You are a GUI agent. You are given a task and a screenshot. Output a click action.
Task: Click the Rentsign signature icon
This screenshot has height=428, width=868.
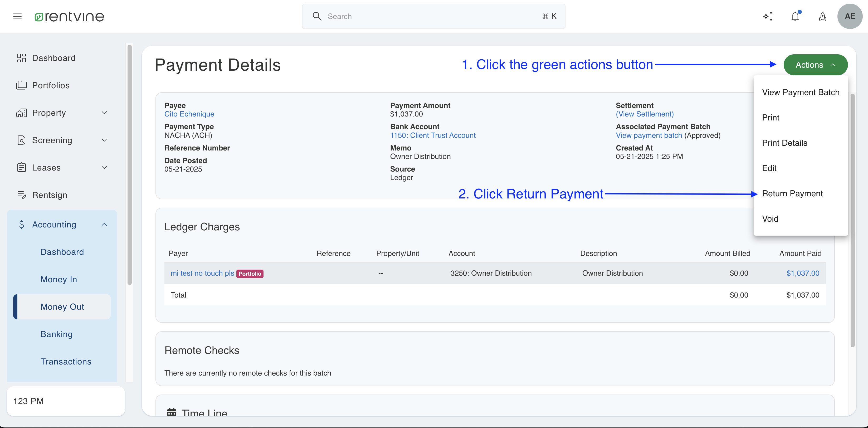(22, 195)
